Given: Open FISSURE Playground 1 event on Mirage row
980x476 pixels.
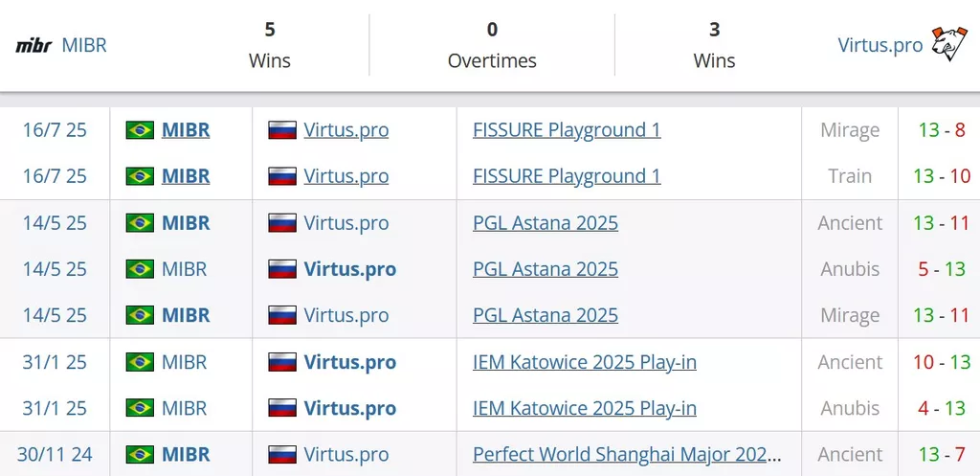Looking at the screenshot, I should tap(567, 130).
